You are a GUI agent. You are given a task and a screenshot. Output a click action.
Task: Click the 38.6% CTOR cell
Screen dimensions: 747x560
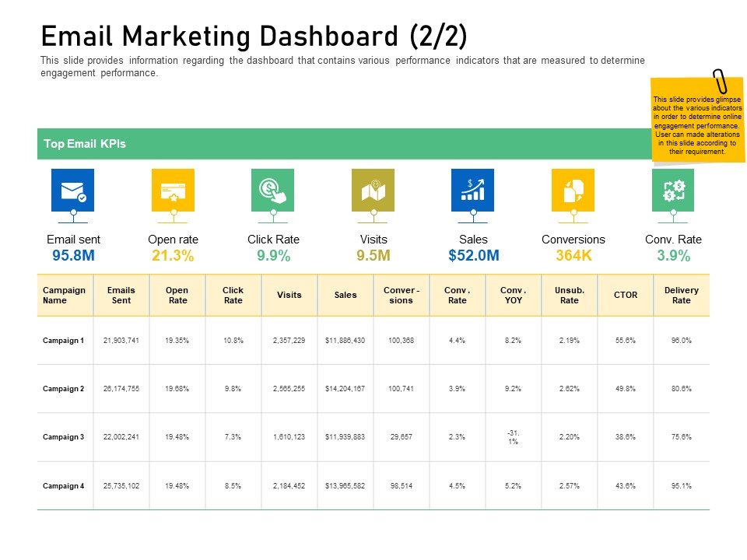625,436
